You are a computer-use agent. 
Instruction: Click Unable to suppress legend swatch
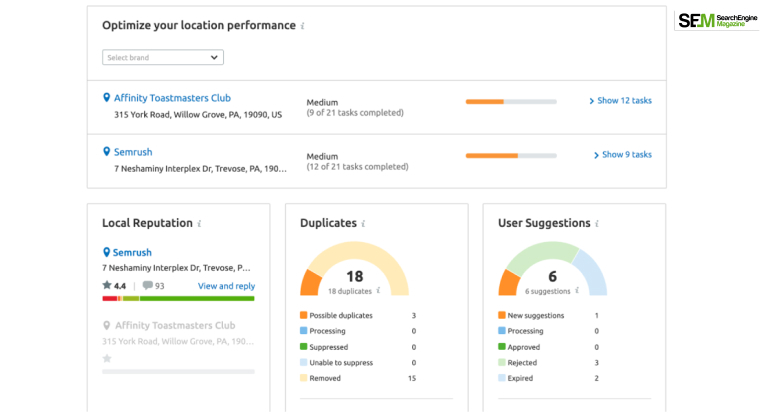click(x=303, y=362)
